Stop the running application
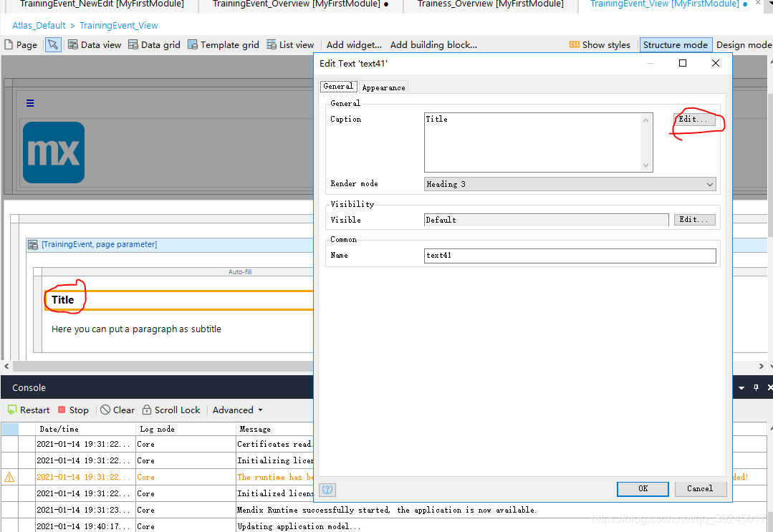 tap(73, 410)
